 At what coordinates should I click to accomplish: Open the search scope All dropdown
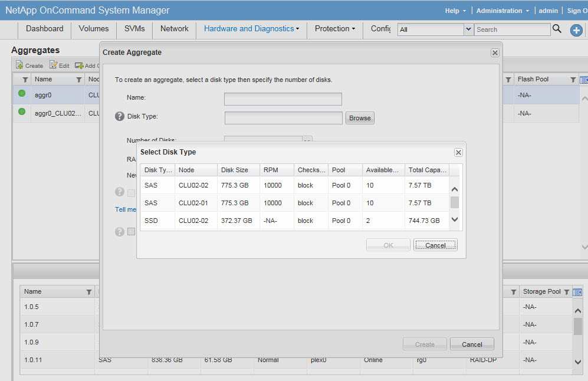click(x=468, y=29)
